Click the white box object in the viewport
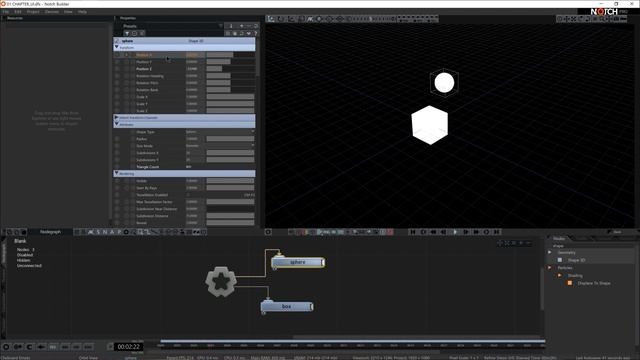The height and width of the screenshot is (360, 640). 429,125
